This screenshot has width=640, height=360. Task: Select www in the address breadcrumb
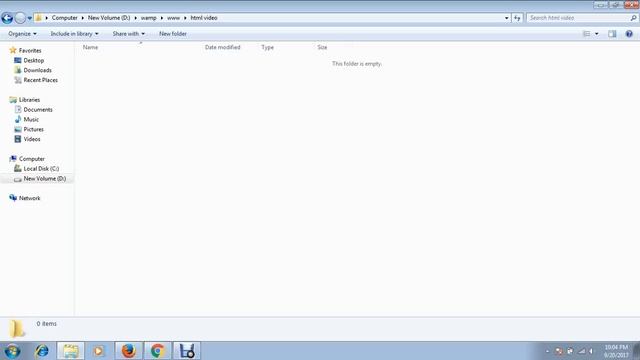[173, 18]
